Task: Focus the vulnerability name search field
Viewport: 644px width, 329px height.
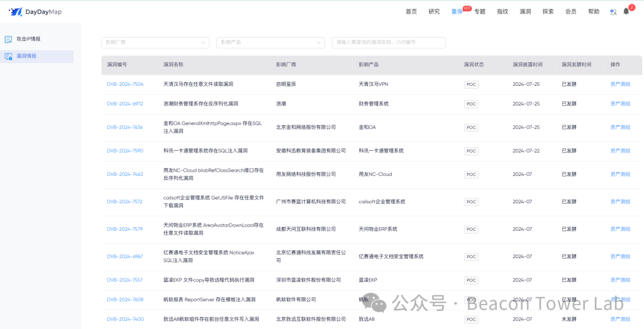Action: pyautogui.click(x=389, y=42)
